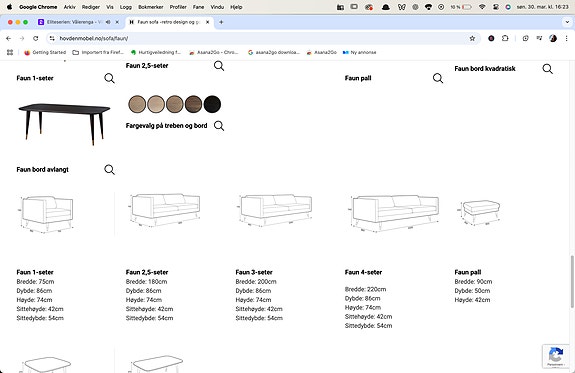
Task: Open Chrome profile avatar
Action: (x=553, y=38)
